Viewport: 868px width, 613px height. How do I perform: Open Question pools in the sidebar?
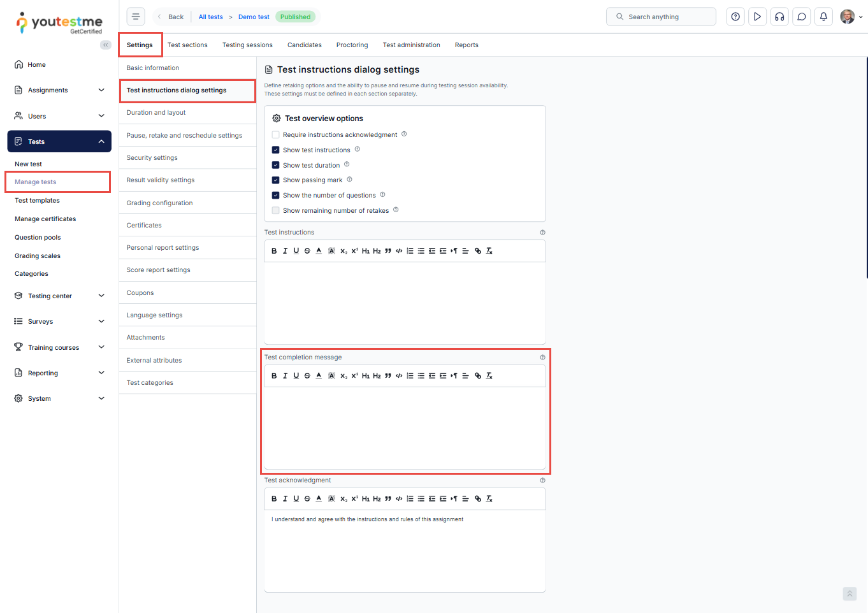click(x=38, y=238)
